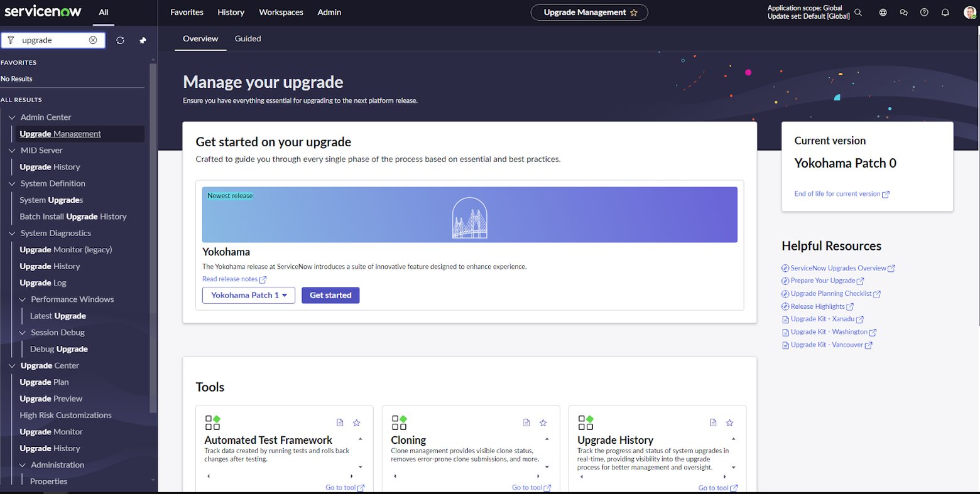Pin the navigation menu open
This screenshot has height=494, width=980.
[x=143, y=40]
